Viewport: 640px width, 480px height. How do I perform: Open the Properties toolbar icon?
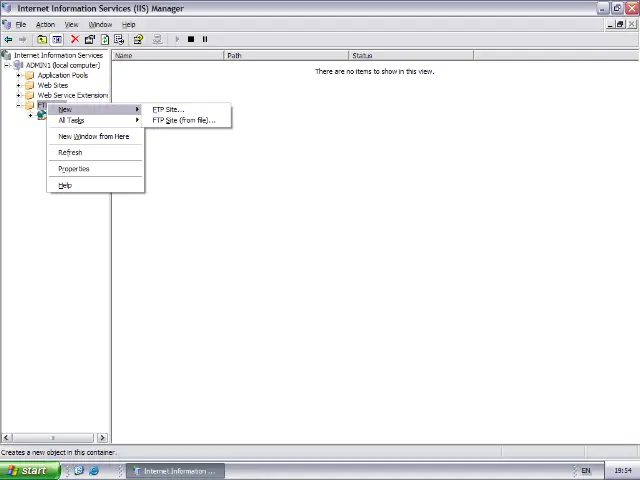pyautogui.click(x=90, y=39)
